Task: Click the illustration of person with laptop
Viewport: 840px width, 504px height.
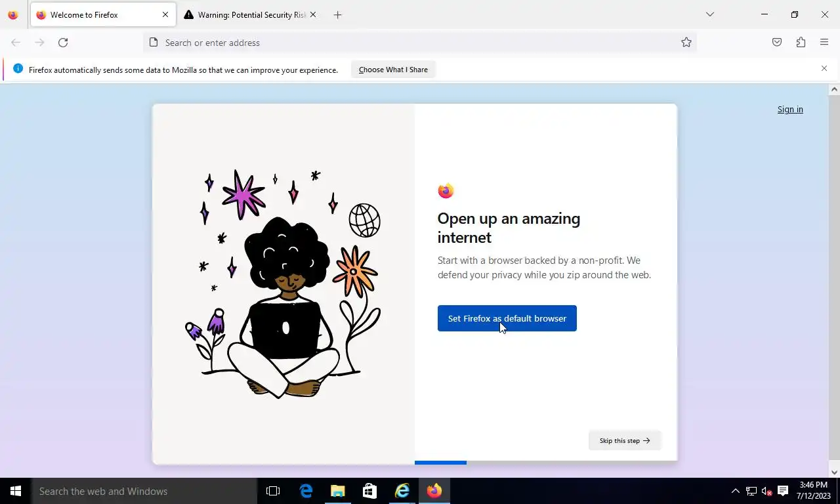Action: pos(283,283)
